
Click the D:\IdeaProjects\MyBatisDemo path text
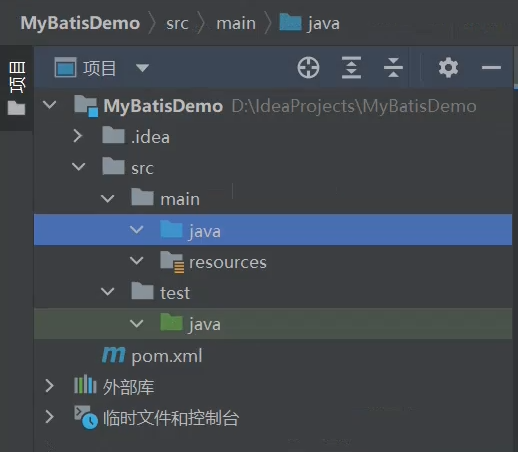point(354,106)
